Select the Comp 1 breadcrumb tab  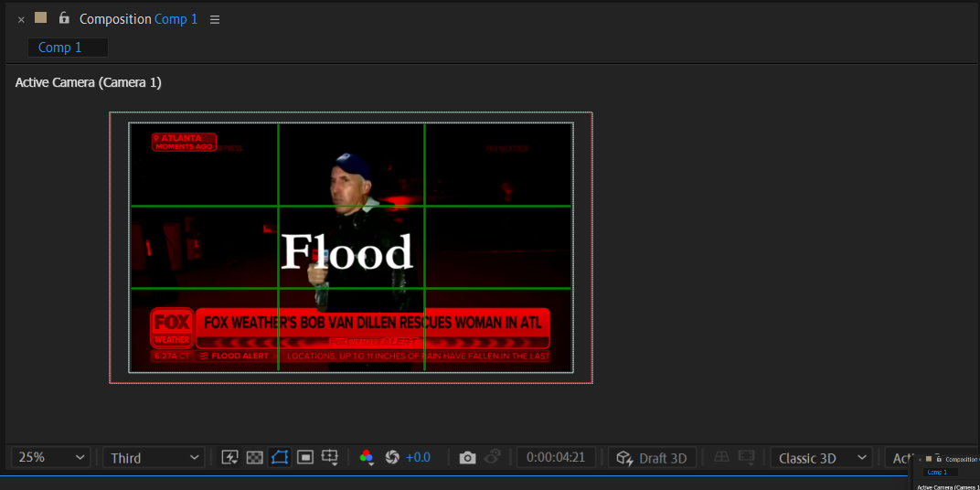(68, 48)
